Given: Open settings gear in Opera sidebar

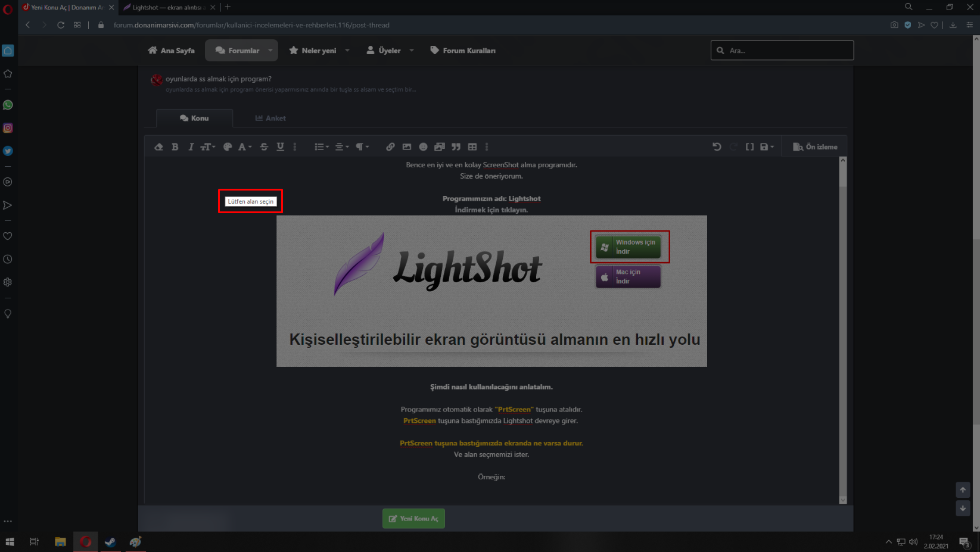Looking at the screenshot, I should coord(8,282).
